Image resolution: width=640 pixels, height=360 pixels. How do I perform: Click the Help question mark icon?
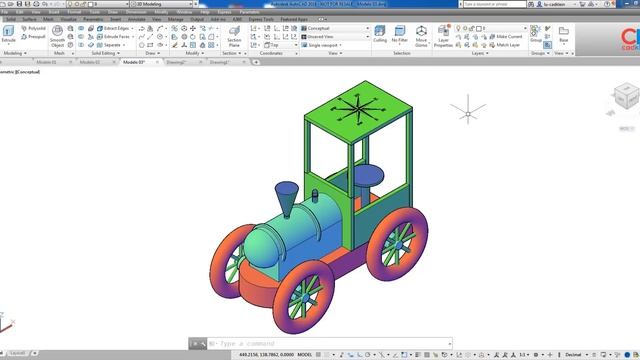(x=607, y=4)
